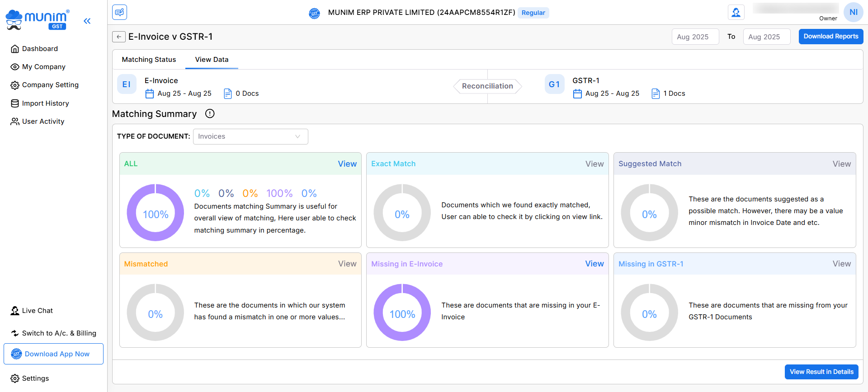This screenshot has height=392, width=868.
Task: Click the Company Setting gear icon
Action: tap(15, 85)
